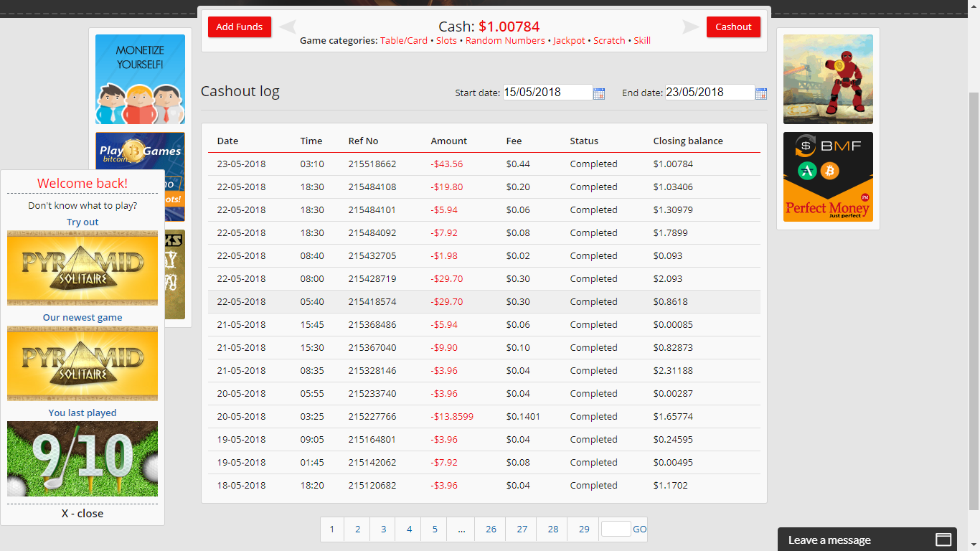Open the Jackpot game category
980x551 pixels.
pyautogui.click(x=569, y=41)
